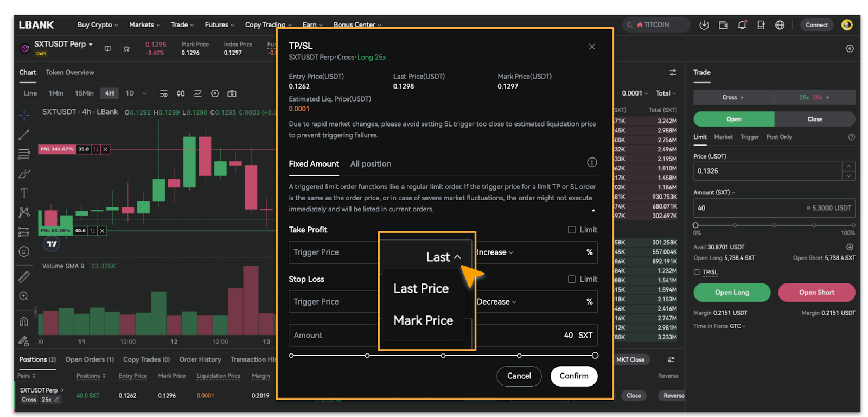Click the Open Long button

click(732, 292)
